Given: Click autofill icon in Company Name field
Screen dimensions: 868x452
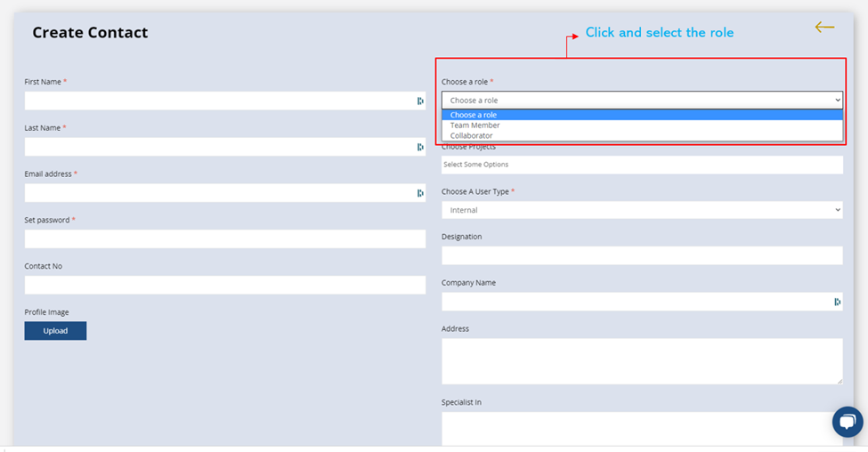Looking at the screenshot, I should coord(837,302).
